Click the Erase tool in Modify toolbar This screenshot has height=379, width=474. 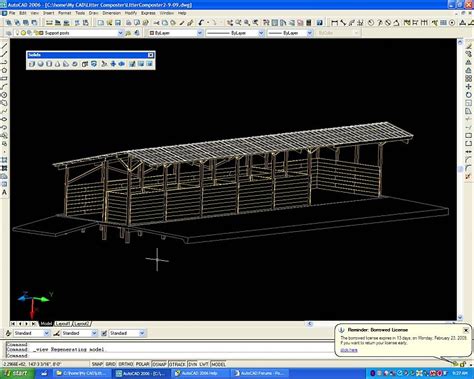coord(469,46)
